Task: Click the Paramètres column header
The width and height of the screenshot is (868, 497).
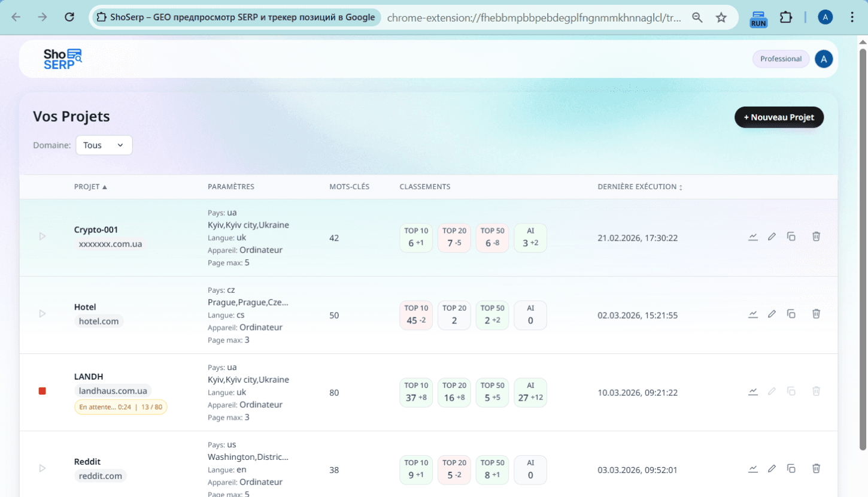Action: click(x=231, y=187)
